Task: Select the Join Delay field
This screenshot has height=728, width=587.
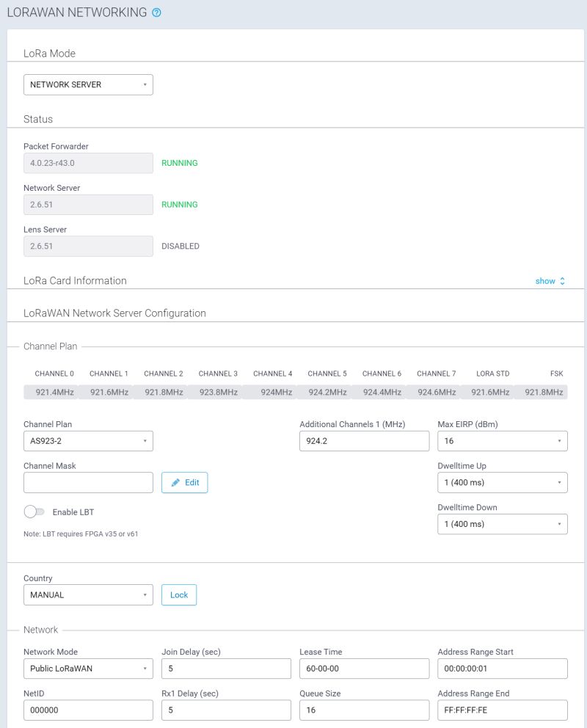Action: coord(225,668)
